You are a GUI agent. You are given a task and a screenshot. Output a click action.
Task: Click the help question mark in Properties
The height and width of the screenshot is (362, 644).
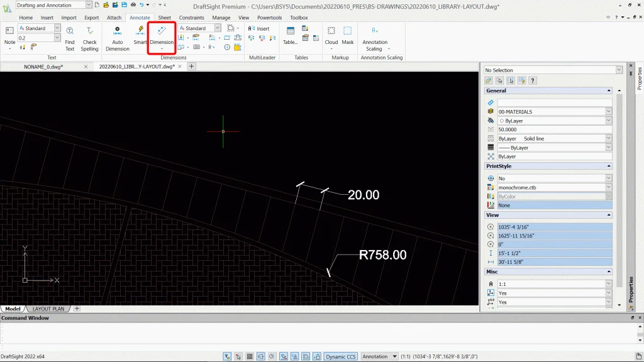click(533, 80)
